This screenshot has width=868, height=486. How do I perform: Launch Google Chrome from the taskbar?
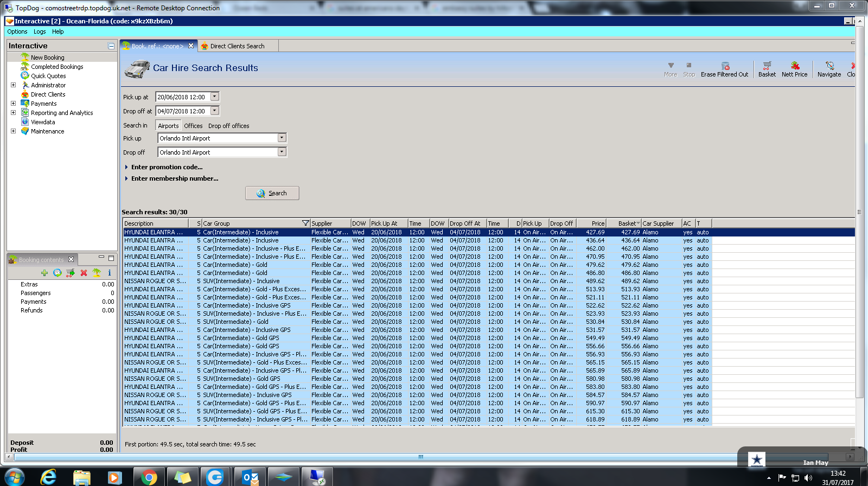point(149,477)
